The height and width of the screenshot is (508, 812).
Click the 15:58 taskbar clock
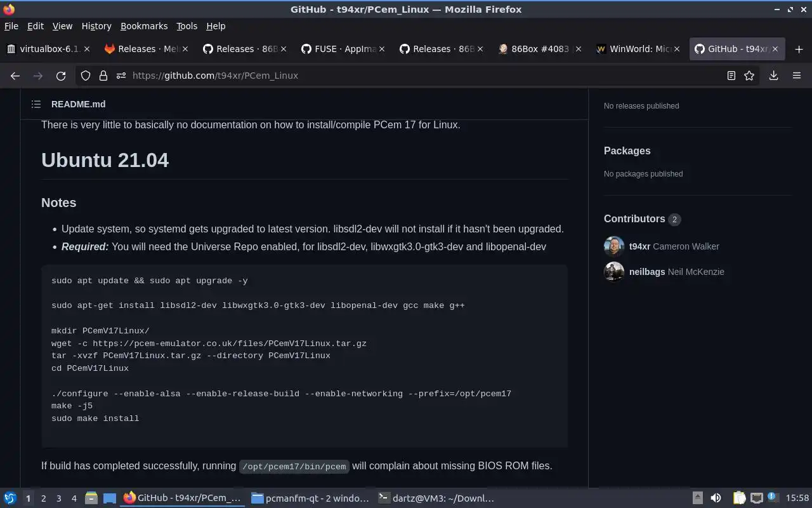pyautogui.click(x=797, y=498)
